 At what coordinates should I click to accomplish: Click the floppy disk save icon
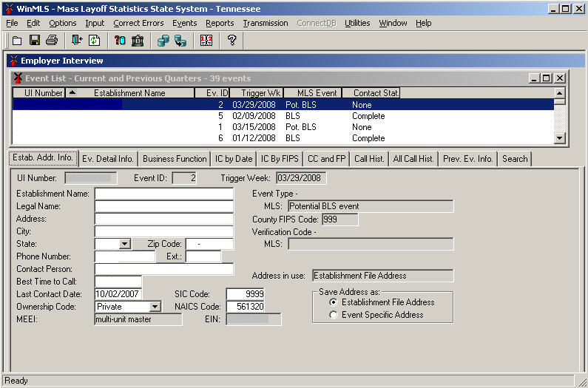click(34, 41)
